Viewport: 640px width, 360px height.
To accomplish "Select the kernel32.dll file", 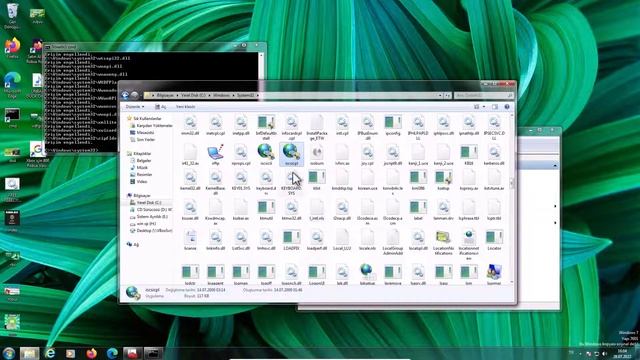I will coord(190,180).
